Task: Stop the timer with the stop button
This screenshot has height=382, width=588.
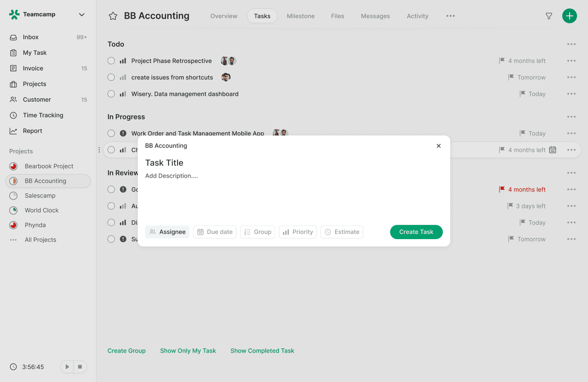Action: (80, 367)
